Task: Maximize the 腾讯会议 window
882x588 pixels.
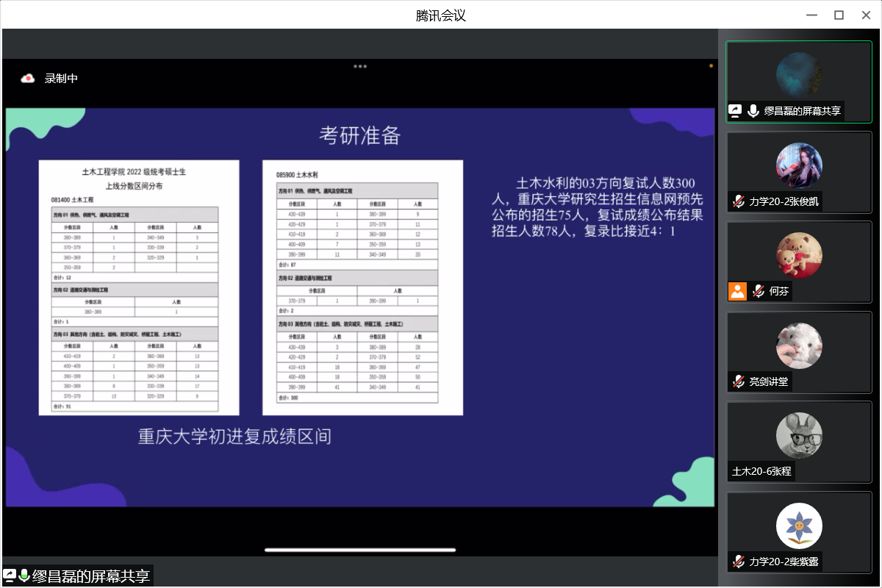Action: click(839, 15)
